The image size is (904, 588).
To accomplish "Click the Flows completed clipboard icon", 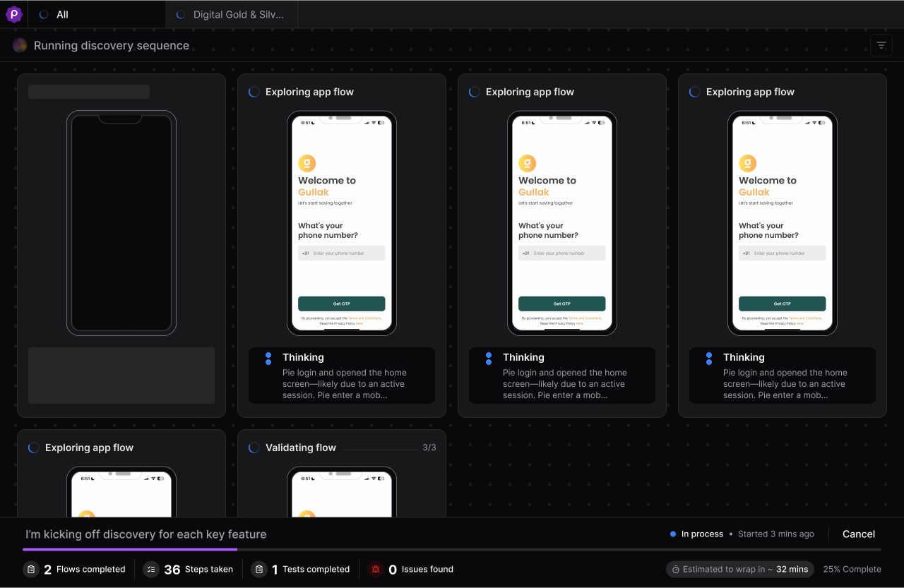I will tap(31, 569).
